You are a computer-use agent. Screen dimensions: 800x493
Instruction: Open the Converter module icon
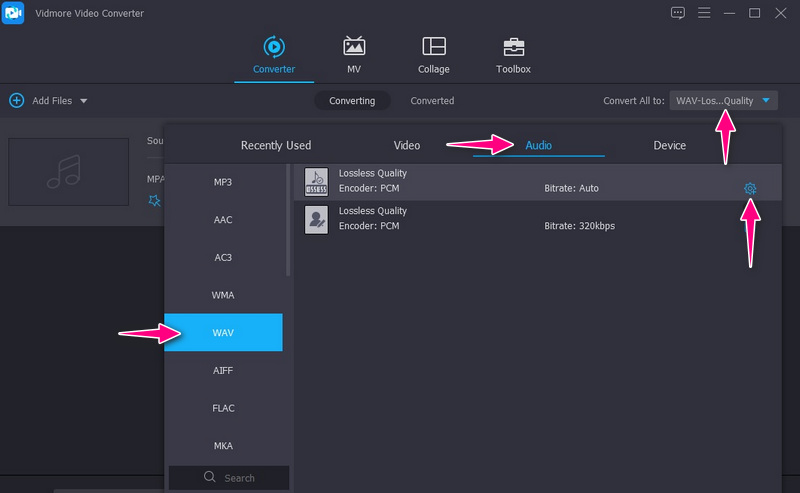pyautogui.click(x=273, y=46)
